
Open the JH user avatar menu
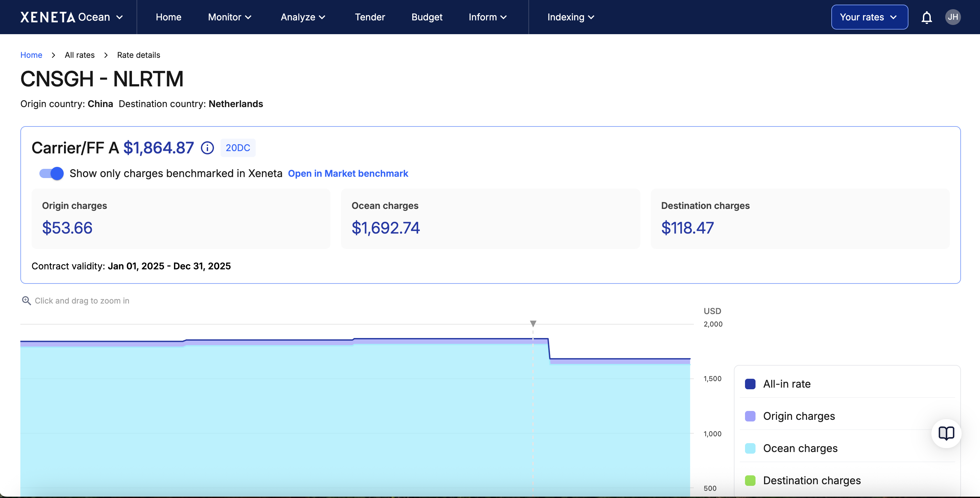pos(952,17)
